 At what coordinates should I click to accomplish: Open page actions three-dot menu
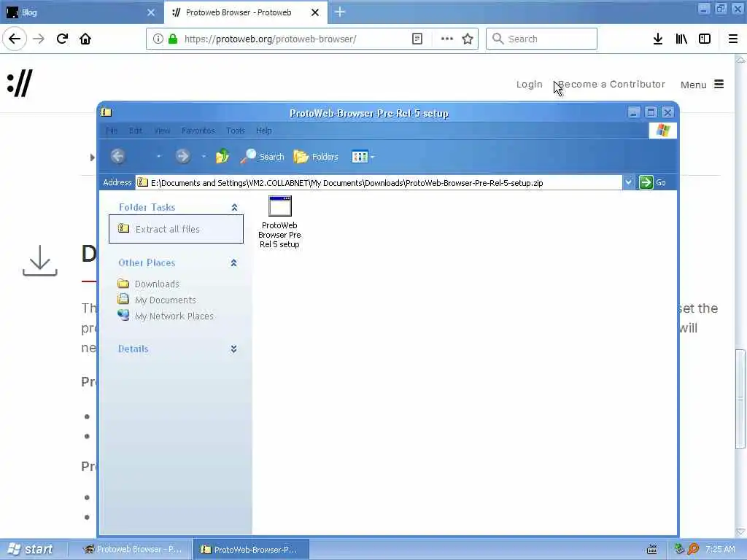pos(447,39)
